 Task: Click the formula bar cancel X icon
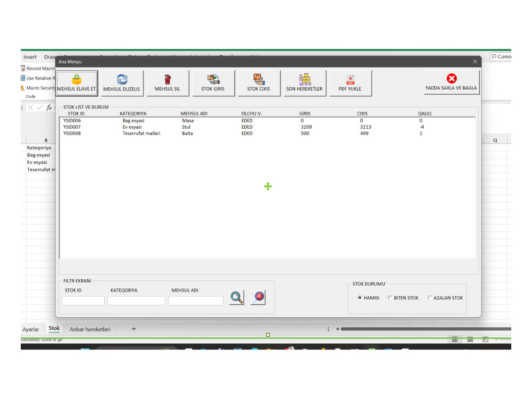[x=30, y=107]
